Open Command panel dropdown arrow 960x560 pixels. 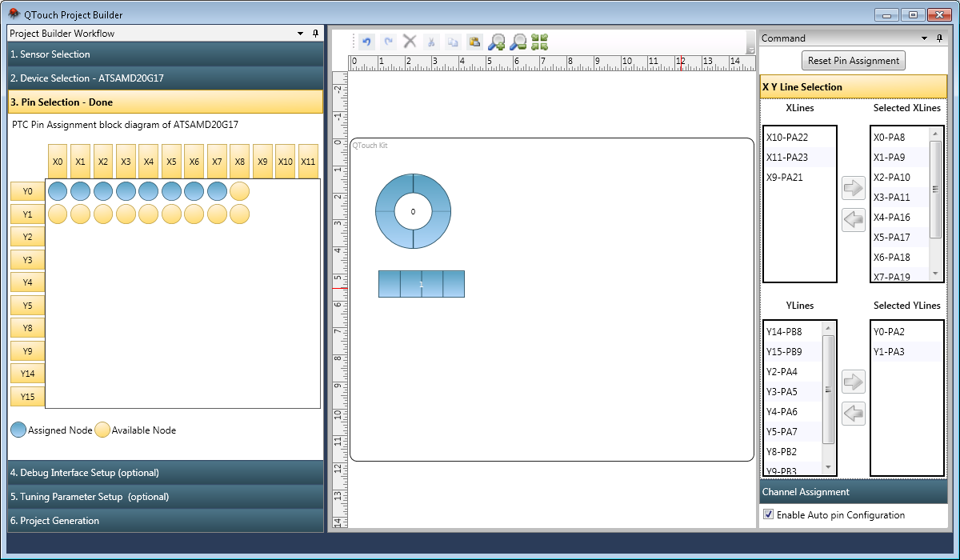pyautogui.click(x=926, y=38)
